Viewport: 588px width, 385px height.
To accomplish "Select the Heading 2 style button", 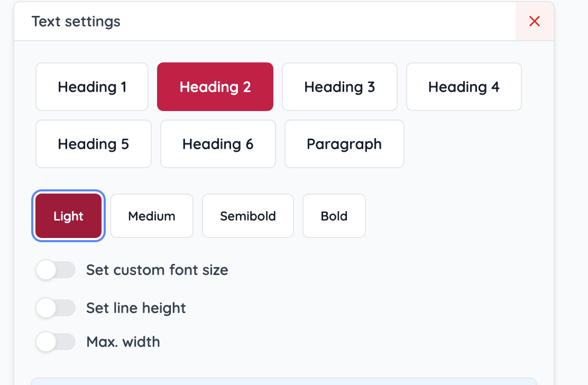I will tap(215, 87).
